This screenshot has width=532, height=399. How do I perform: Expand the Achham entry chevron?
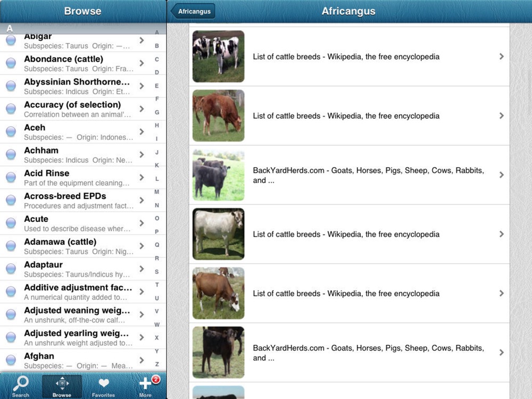(142, 154)
